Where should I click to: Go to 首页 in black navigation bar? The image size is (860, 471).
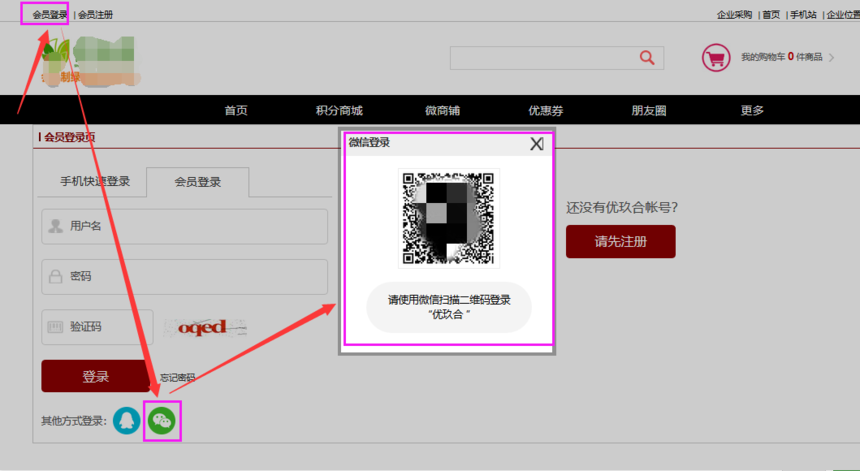[x=236, y=110]
